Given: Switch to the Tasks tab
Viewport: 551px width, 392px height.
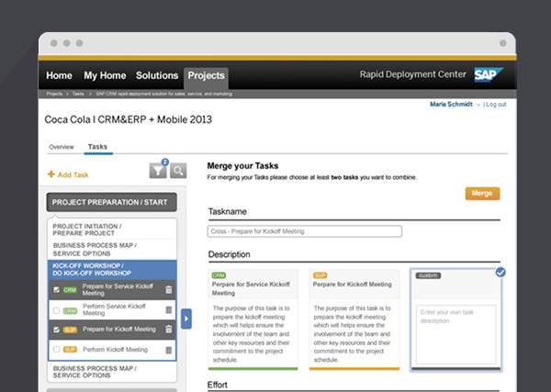Looking at the screenshot, I should (97, 147).
